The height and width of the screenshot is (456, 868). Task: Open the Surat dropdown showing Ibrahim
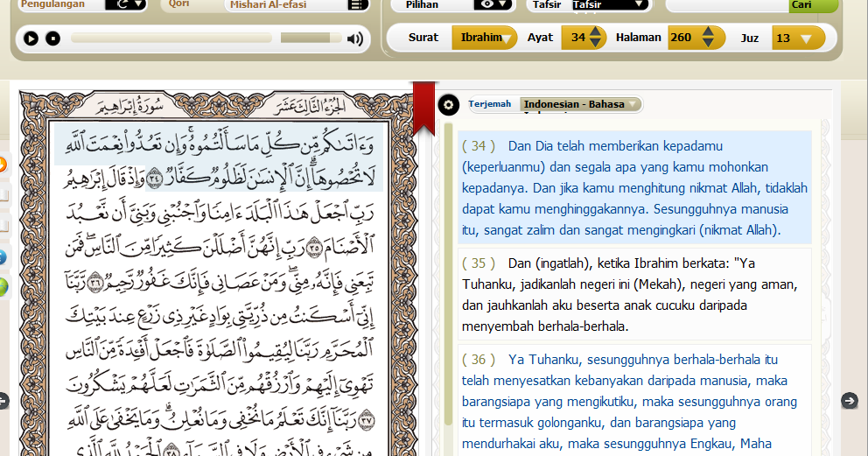[x=485, y=38]
